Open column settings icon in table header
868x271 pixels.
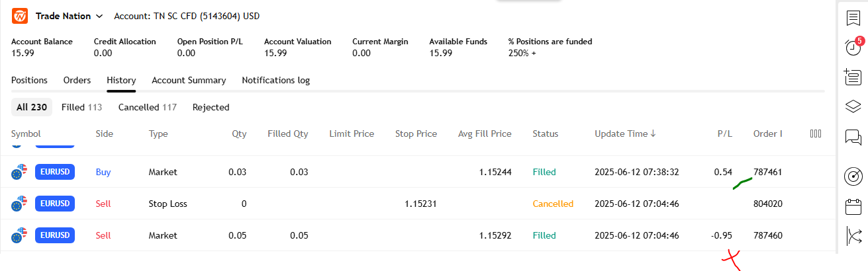[816, 134]
